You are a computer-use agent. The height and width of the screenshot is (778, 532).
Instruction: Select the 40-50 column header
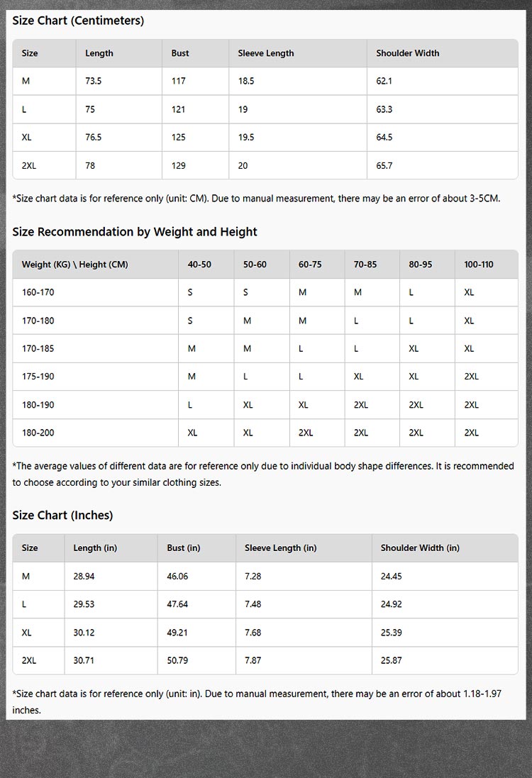[199, 265]
